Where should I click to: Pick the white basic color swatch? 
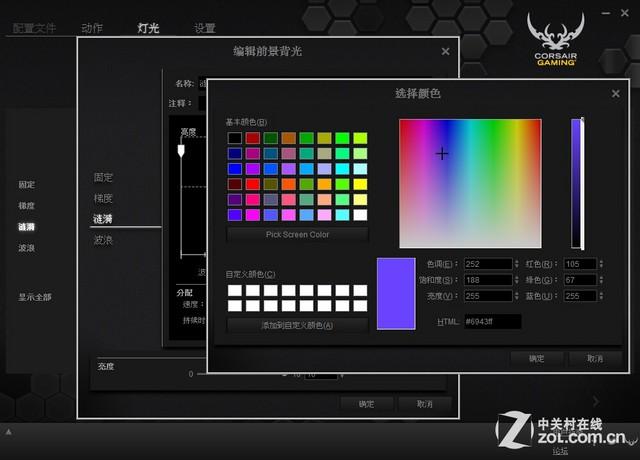[x=360, y=215]
